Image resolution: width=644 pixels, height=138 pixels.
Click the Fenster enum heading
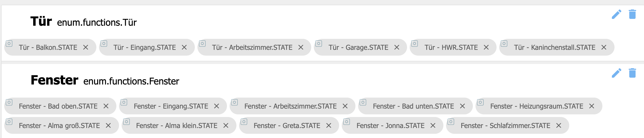coord(54,80)
